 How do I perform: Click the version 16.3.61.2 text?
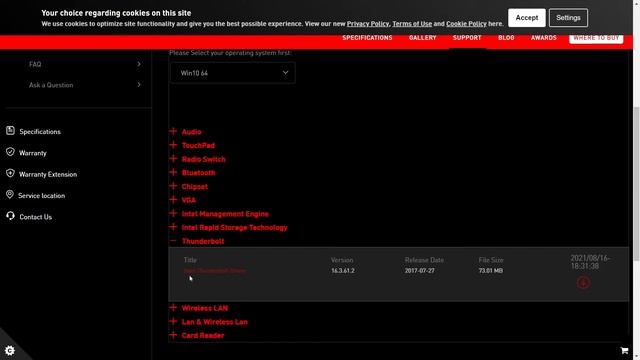tap(343, 271)
